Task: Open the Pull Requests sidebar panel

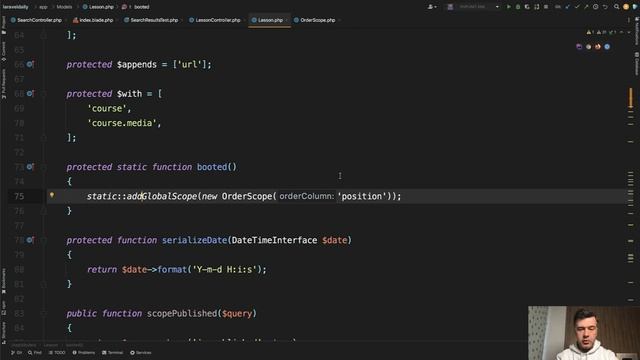Action: pos(4,84)
